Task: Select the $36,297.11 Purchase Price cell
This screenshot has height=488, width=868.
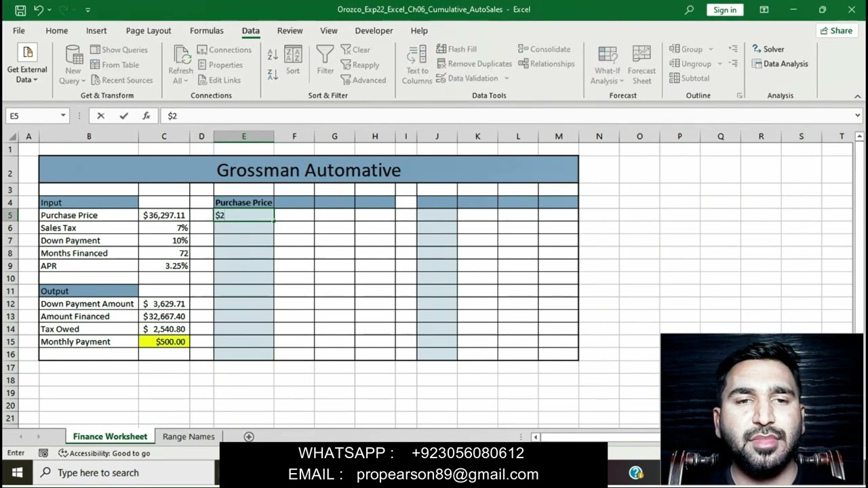Action: coord(164,215)
